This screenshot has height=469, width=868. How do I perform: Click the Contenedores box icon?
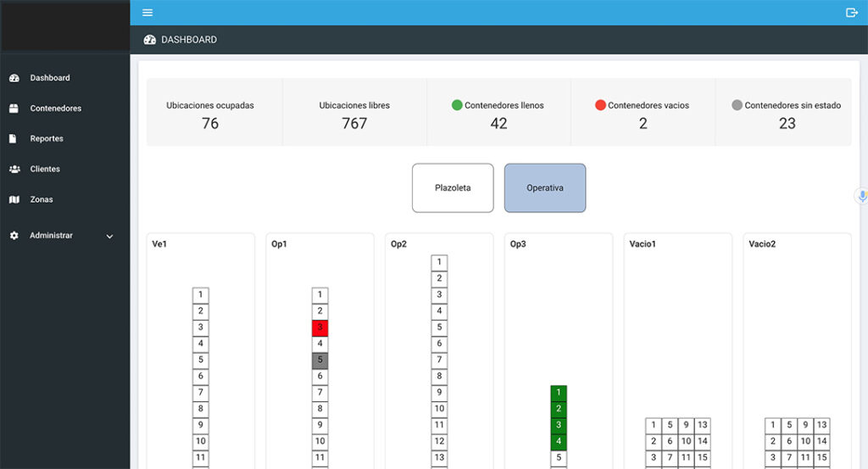14,109
